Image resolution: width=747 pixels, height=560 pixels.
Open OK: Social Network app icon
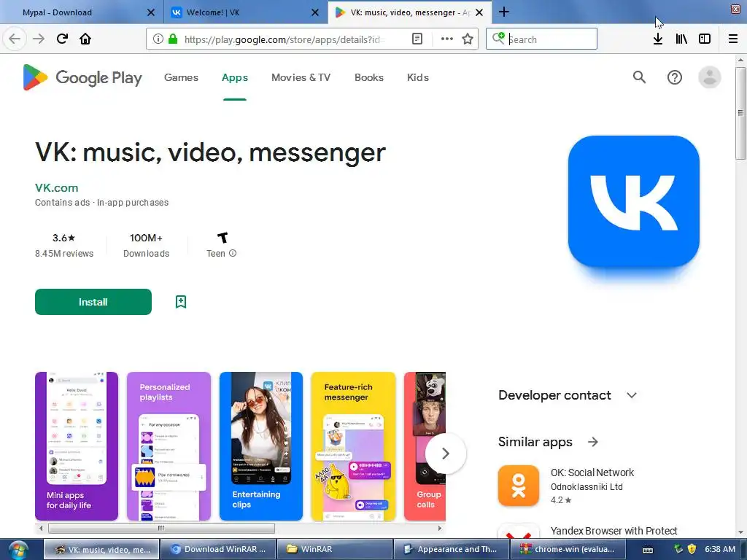pos(519,486)
